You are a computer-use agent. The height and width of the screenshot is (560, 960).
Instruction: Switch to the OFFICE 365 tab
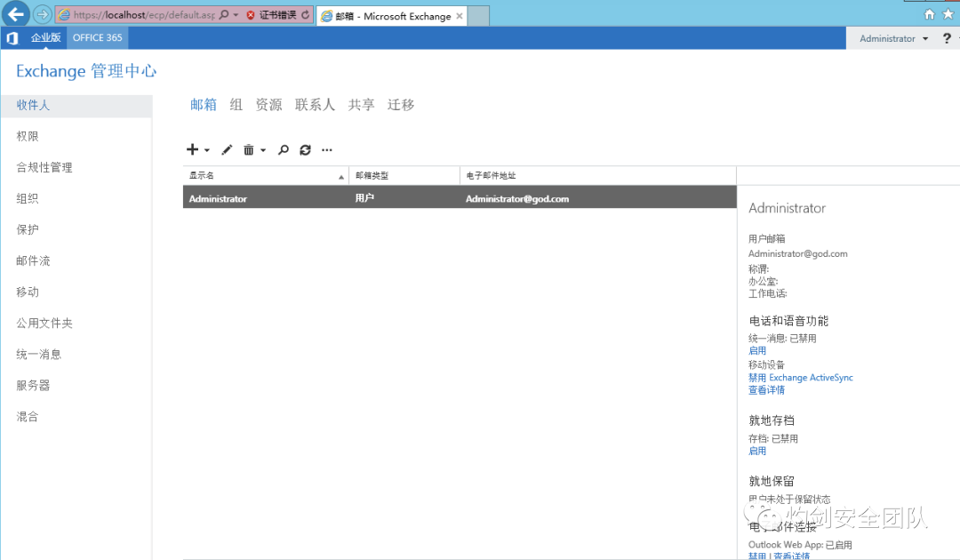(98, 37)
